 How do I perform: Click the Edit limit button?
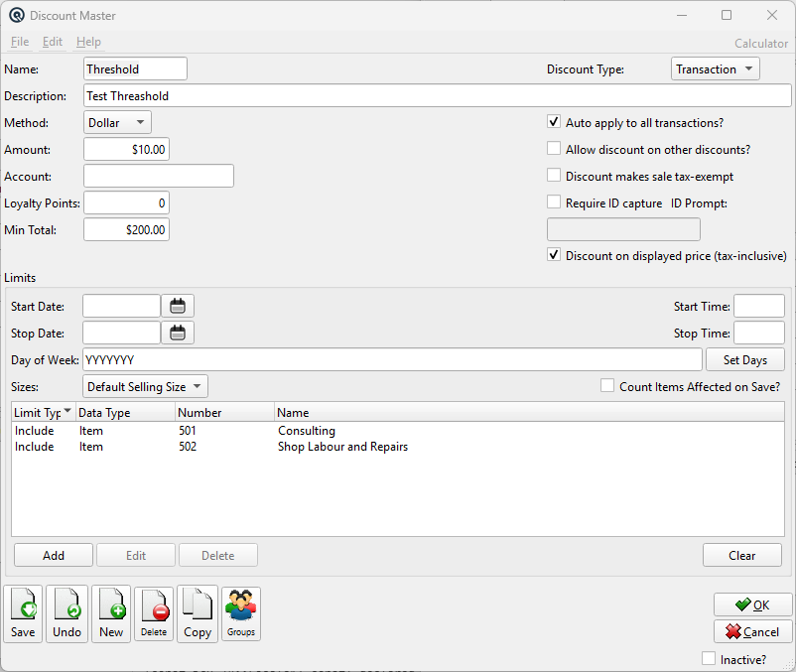coord(136,555)
